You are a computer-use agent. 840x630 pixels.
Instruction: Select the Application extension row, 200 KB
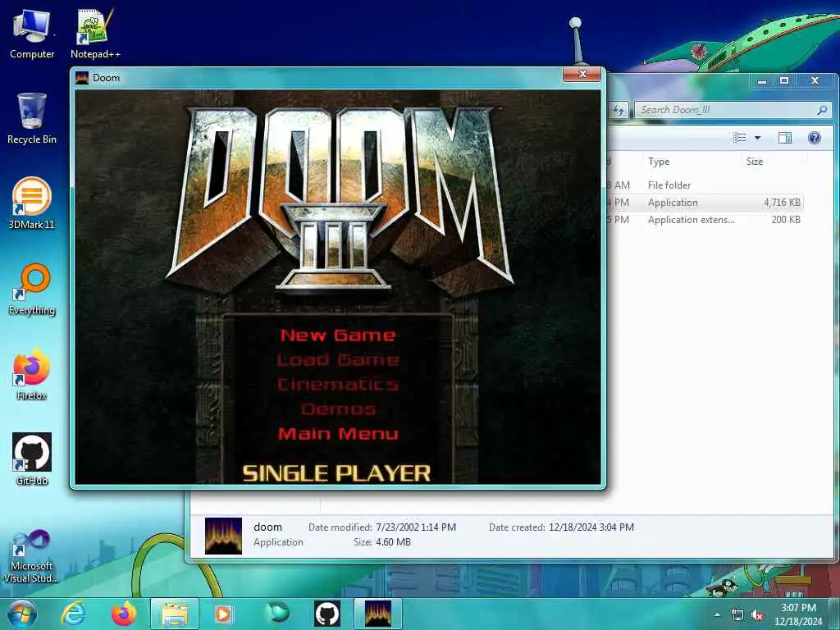click(705, 220)
